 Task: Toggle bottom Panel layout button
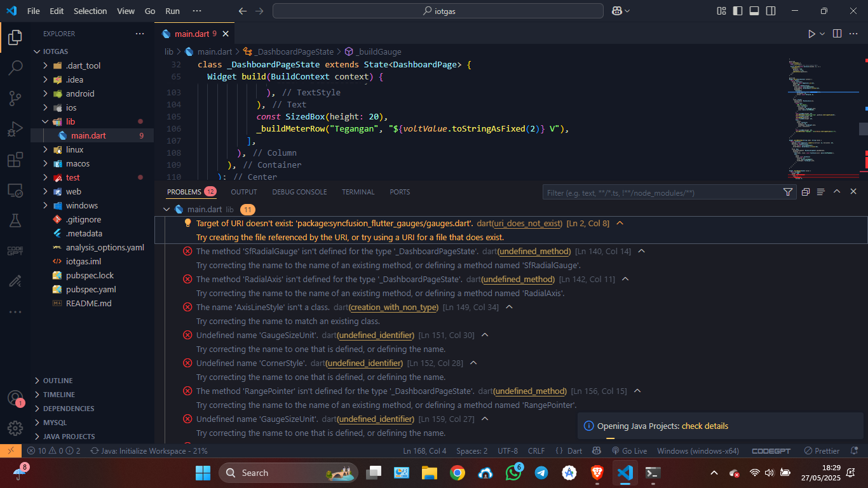click(x=754, y=11)
